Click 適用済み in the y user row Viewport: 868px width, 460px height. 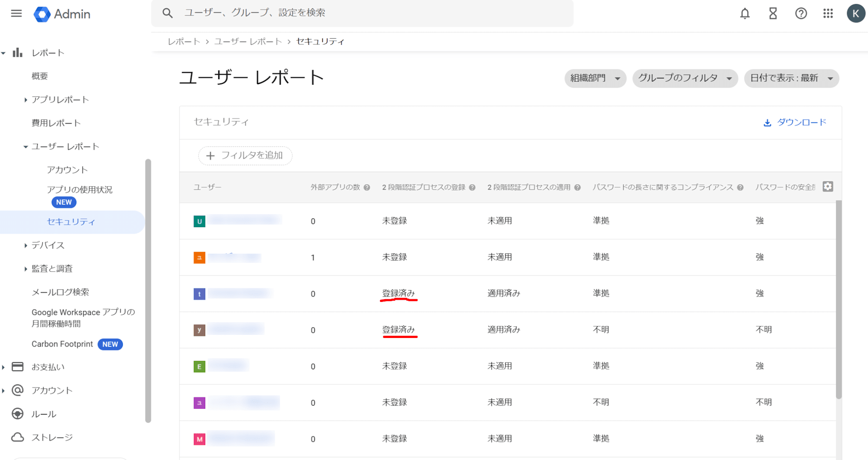pyautogui.click(x=503, y=330)
